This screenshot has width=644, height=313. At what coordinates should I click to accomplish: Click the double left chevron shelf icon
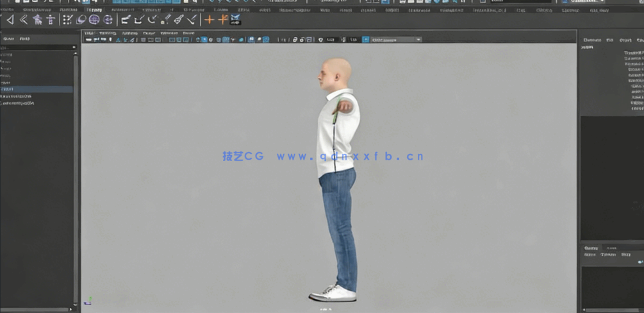point(24,20)
